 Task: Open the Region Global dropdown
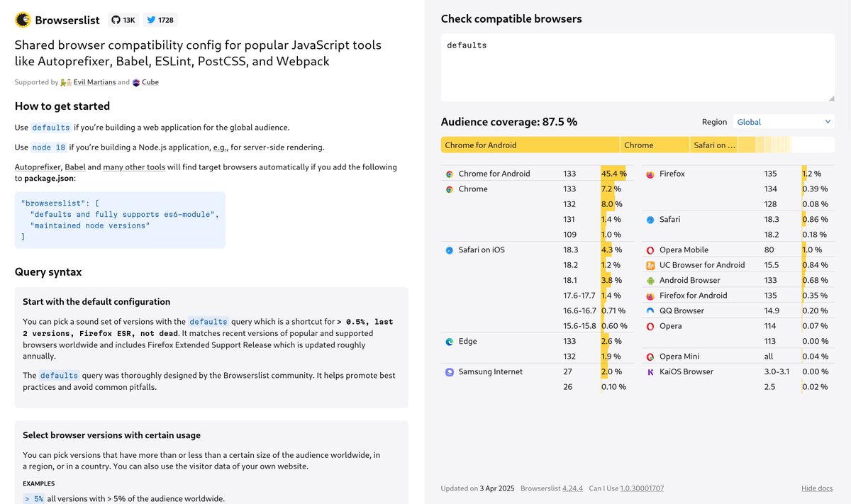tap(784, 122)
